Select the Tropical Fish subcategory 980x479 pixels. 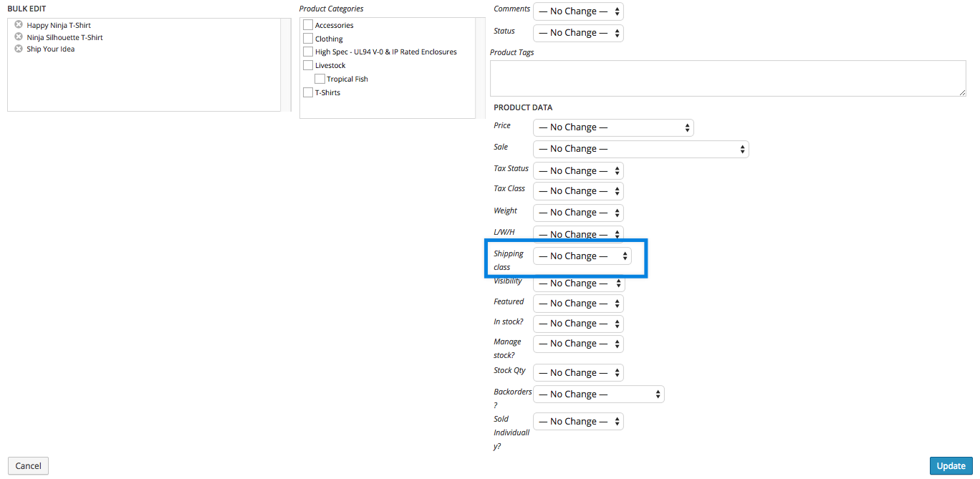(x=319, y=79)
